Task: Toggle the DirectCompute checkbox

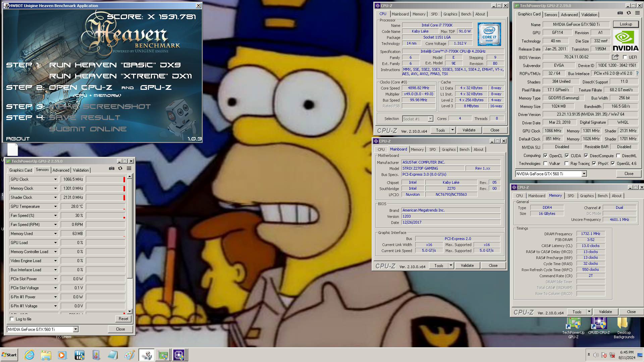Action: [x=586, y=156]
